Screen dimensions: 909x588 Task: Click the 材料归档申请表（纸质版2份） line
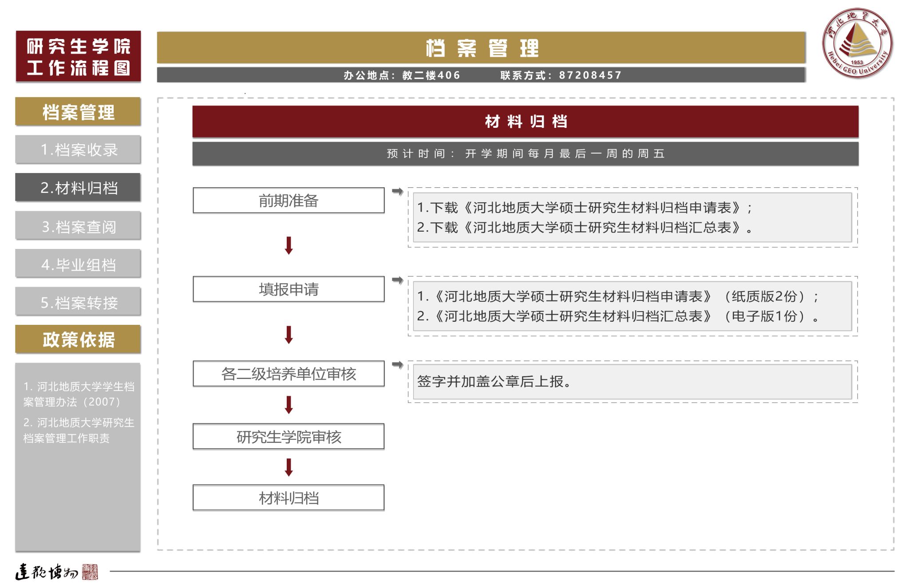618,296
